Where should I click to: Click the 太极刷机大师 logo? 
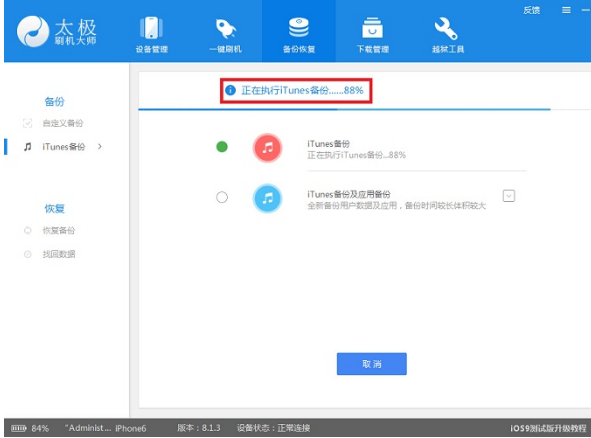(x=57, y=32)
